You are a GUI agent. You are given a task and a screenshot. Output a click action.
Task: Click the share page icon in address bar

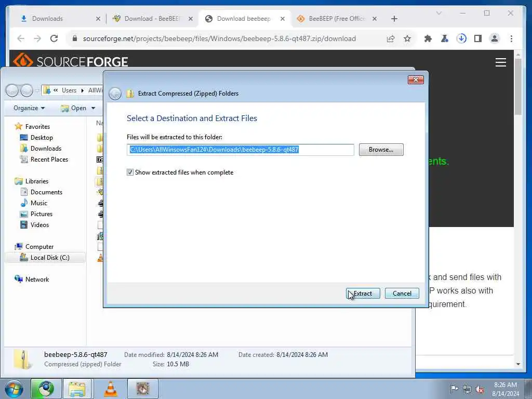[391, 38]
